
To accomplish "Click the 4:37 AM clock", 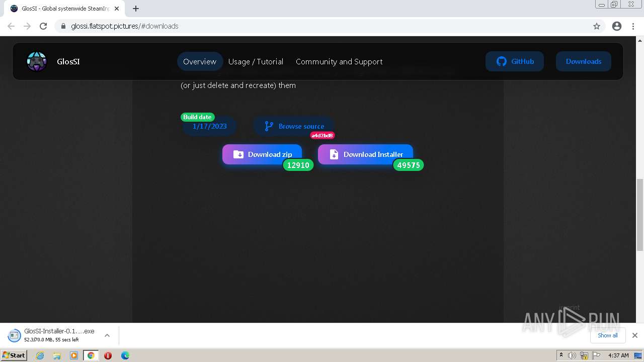I will (x=618, y=355).
